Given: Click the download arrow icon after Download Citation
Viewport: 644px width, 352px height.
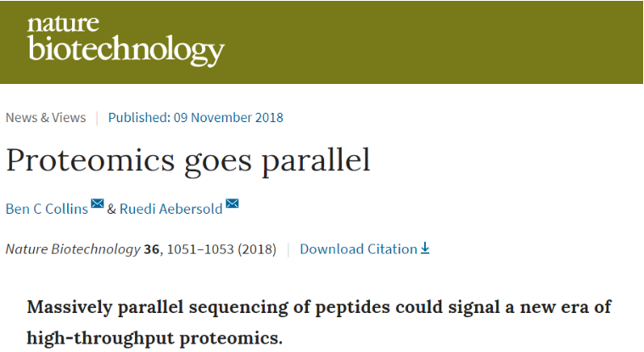Looking at the screenshot, I should coord(425,249).
